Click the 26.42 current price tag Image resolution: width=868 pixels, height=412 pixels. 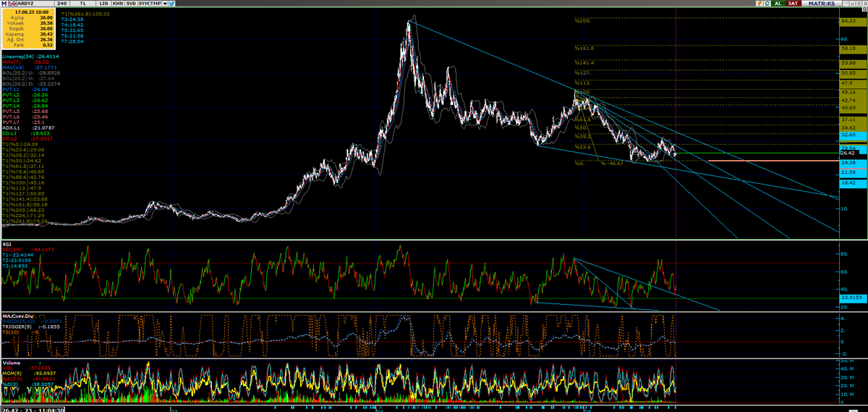coord(848,154)
